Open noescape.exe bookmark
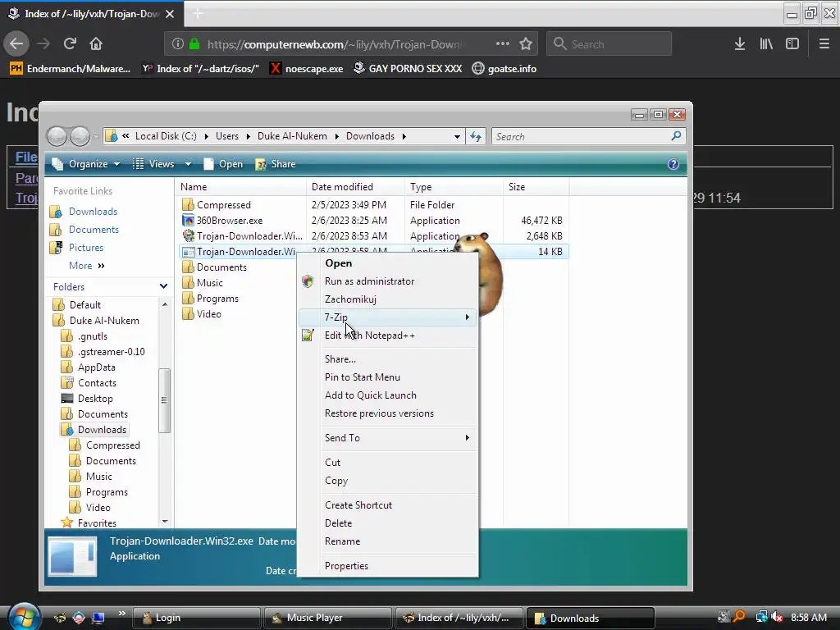Screen dimensions: 840x630 coord(307,69)
